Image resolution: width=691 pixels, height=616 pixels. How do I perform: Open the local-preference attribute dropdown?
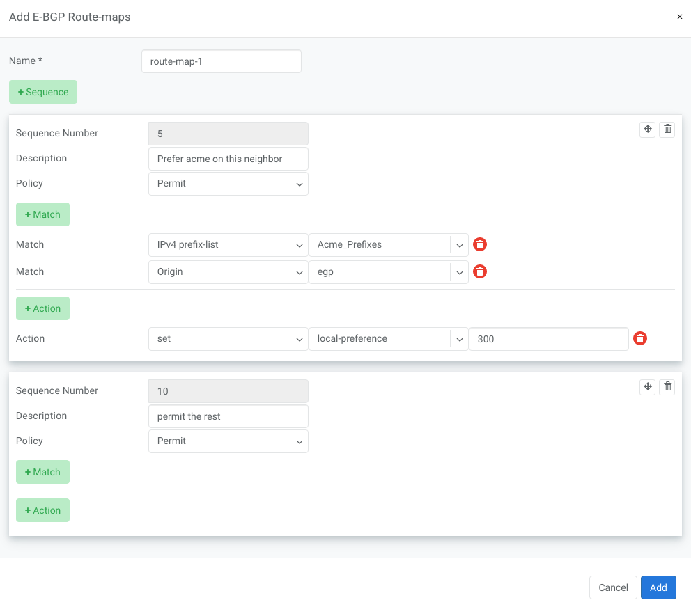[388, 338]
